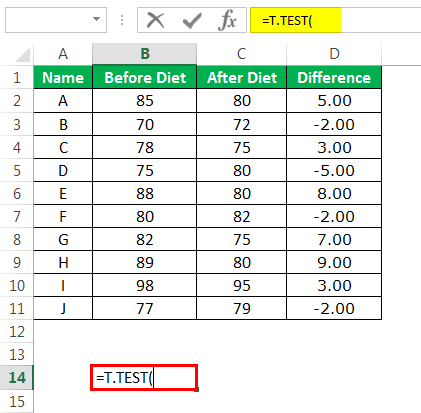Expand the Name Box dropdown arrow
Screen dimensions: 421x413
click(x=96, y=19)
